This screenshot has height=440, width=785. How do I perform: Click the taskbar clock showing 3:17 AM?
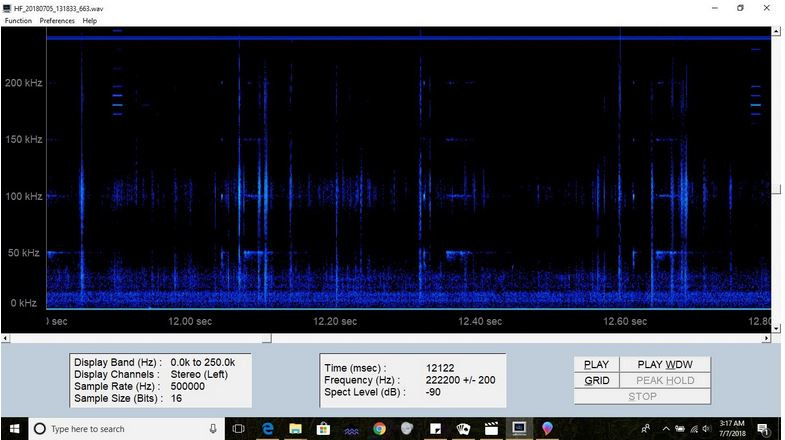pos(732,428)
